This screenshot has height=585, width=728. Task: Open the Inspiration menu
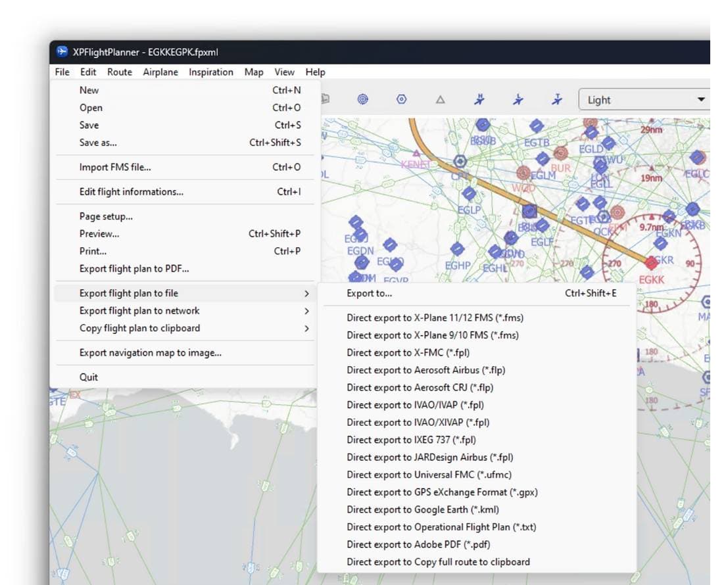pos(210,72)
